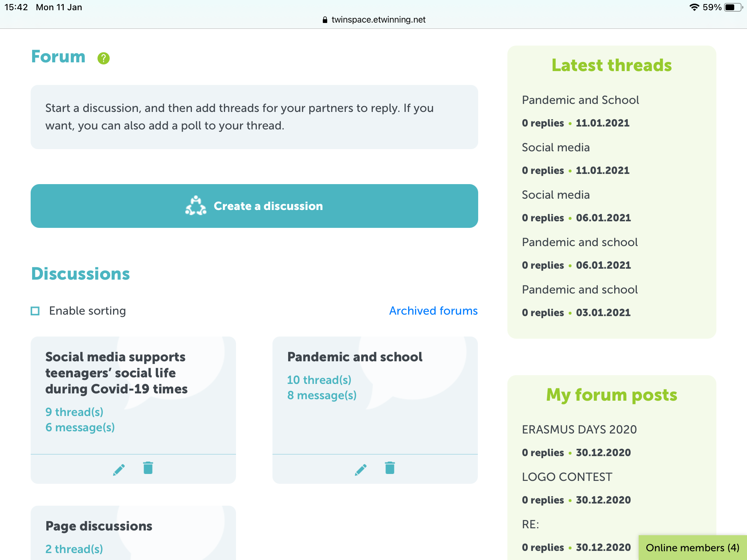Open first Social media latest thread
Viewport: 747px width, 560px height.
(x=556, y=147)
